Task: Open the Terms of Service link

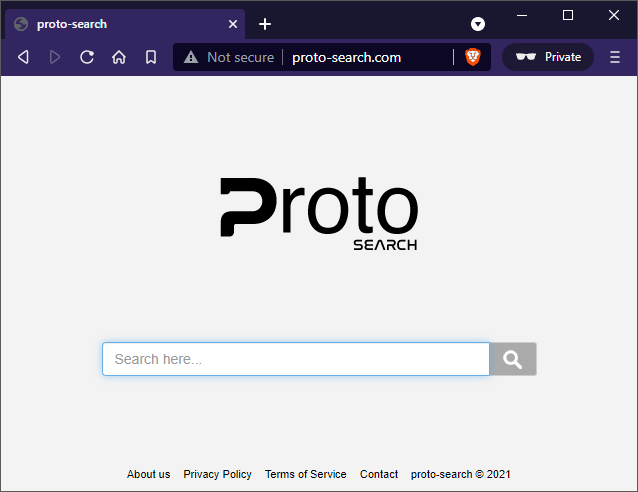Action: tap(305, 474)
